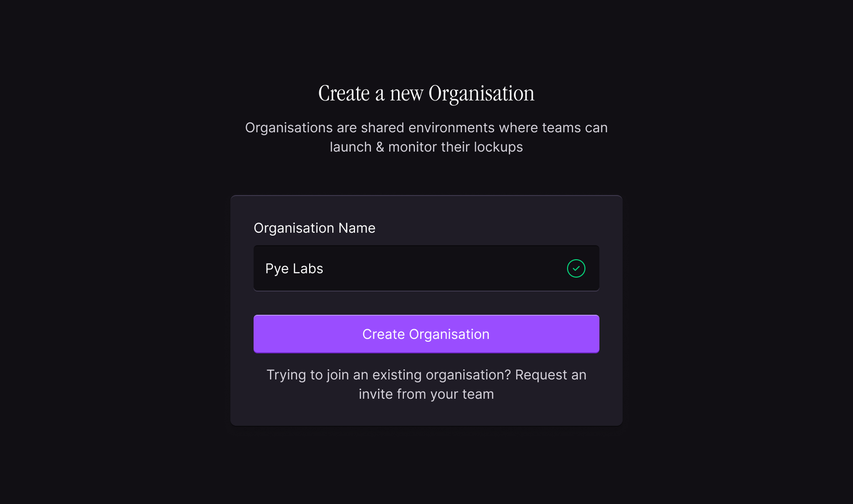Viewport: 853px width, 504px height.
Task: Click the 'Organisation Name' field label
Action: [x=314, y=228]
